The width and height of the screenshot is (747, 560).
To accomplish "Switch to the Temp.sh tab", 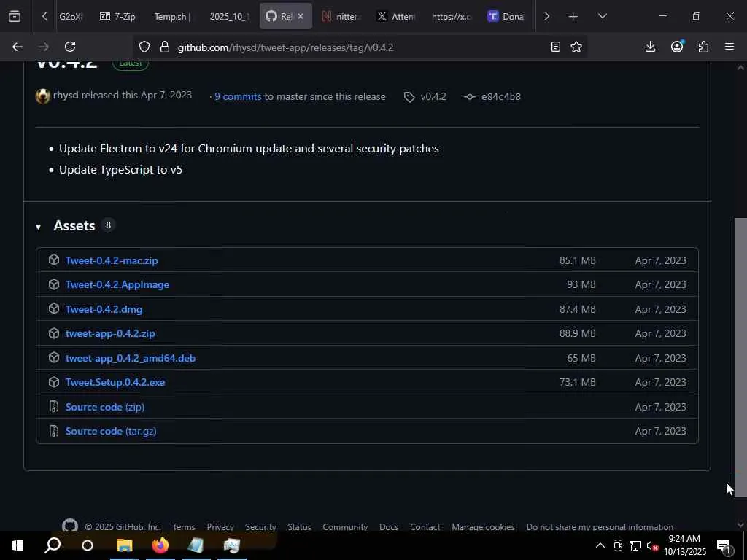I will click(172, 16).
